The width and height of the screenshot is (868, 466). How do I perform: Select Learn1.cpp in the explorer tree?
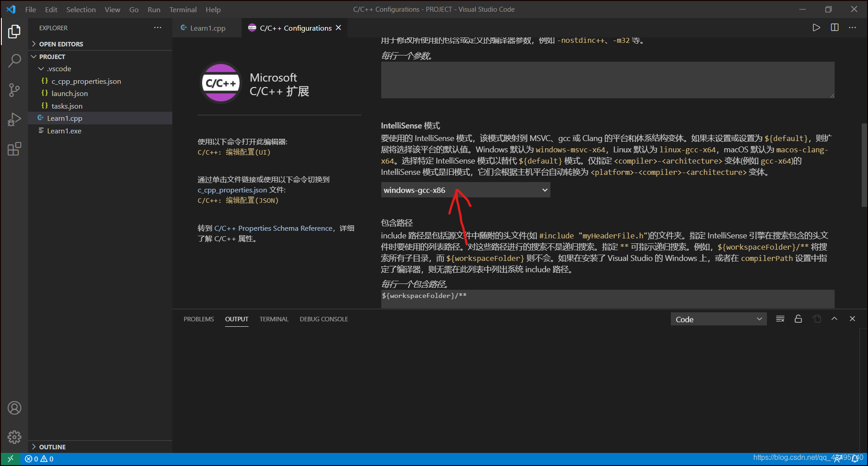click(x=100, y=118)
